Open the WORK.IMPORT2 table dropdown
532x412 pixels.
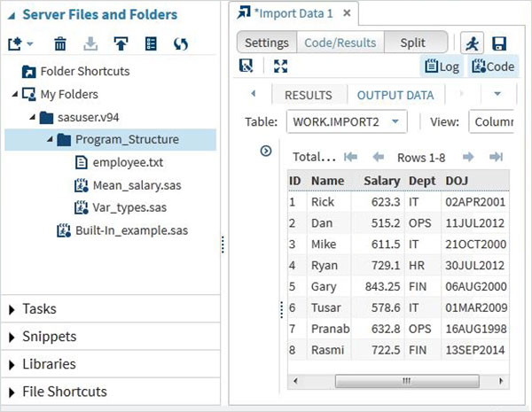pos(347,121)
